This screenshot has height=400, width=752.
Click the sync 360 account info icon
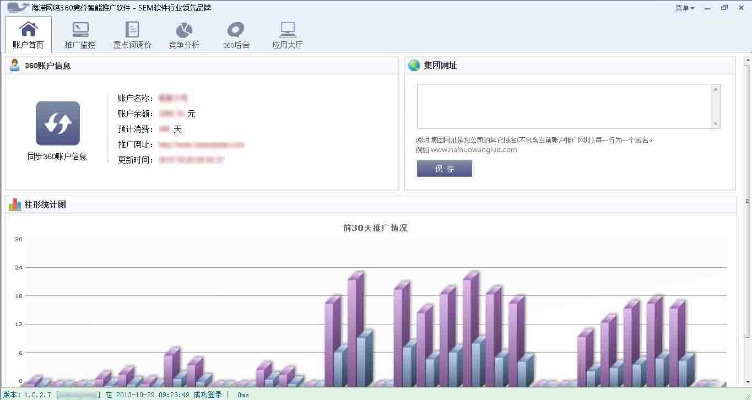click(57, 123)
